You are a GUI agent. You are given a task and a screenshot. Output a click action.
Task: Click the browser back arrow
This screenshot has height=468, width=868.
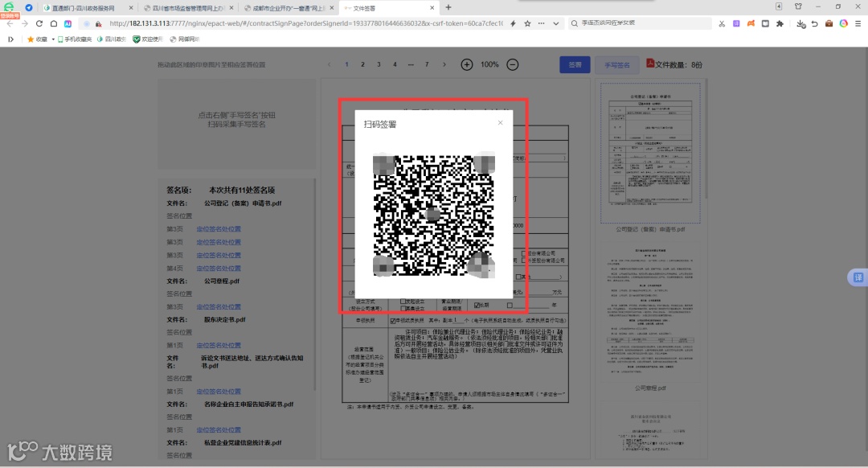pyautogui.click(x=10, y=24)
